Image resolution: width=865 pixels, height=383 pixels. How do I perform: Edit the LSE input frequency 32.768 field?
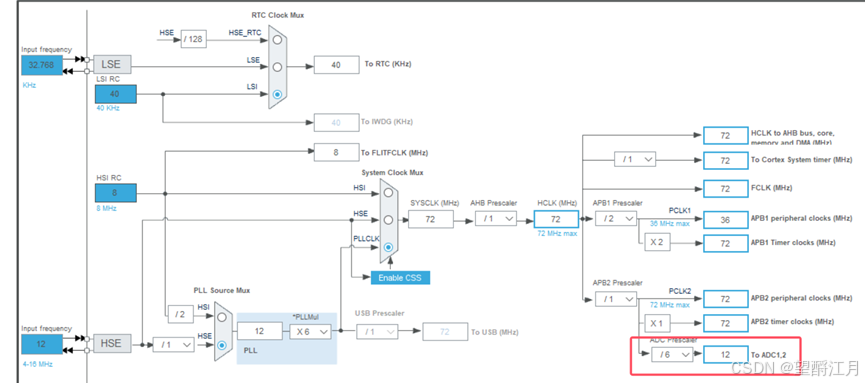coord(41,65)
